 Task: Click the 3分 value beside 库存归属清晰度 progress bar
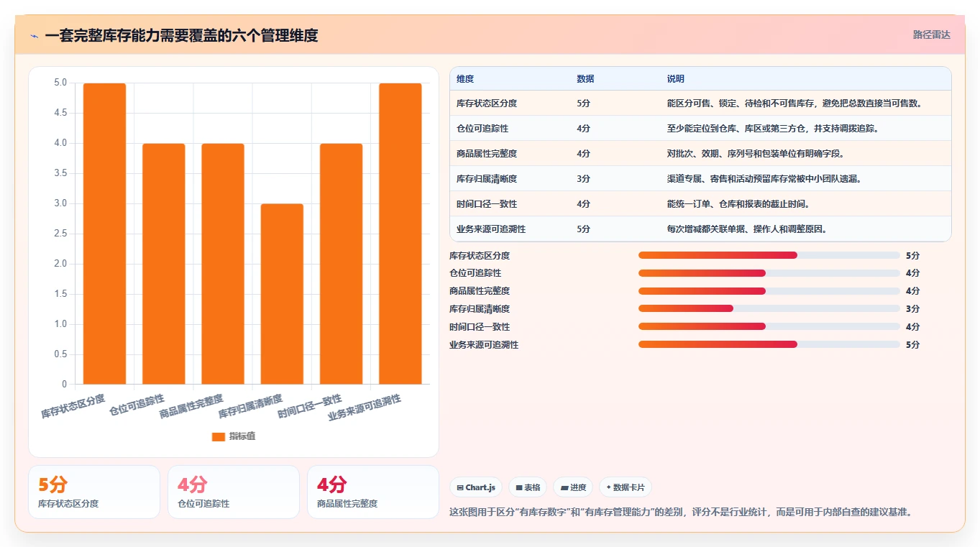912,309
